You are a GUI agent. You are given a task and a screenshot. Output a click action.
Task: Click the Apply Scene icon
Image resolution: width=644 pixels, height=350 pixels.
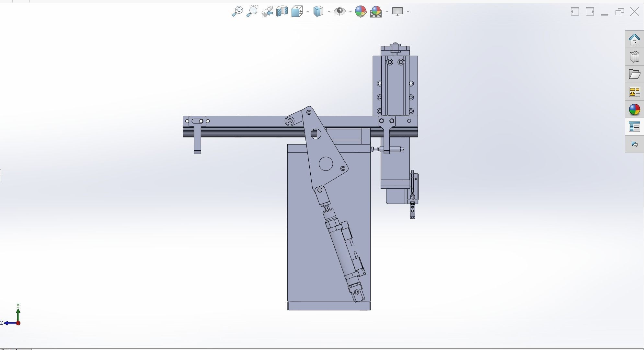click(376, 11)
